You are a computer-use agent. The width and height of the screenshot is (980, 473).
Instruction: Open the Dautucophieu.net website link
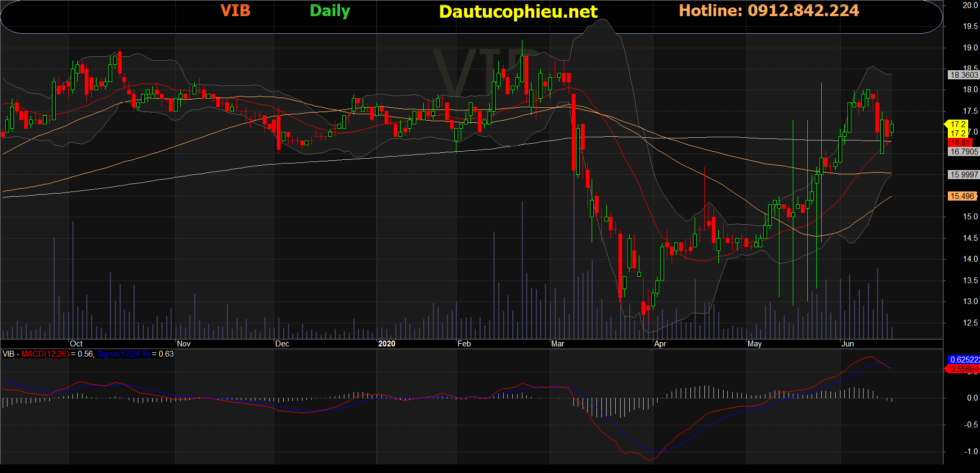518,12
